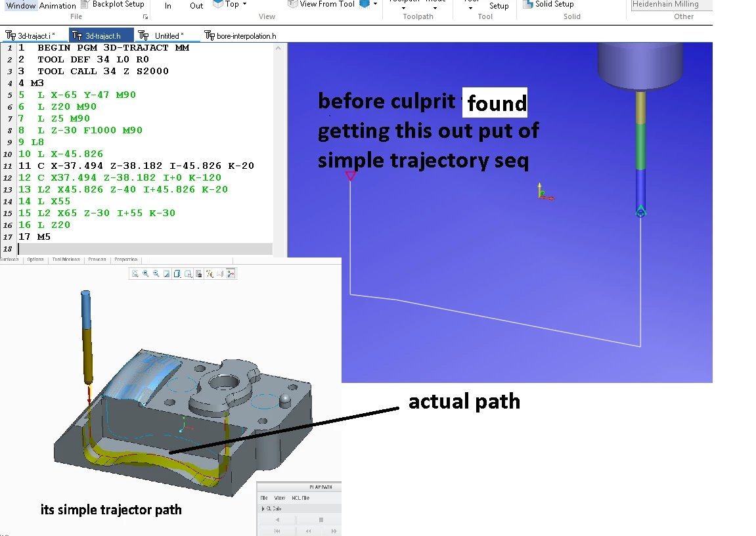
Task: Click the annotation display icon
Action: [220, 274]
